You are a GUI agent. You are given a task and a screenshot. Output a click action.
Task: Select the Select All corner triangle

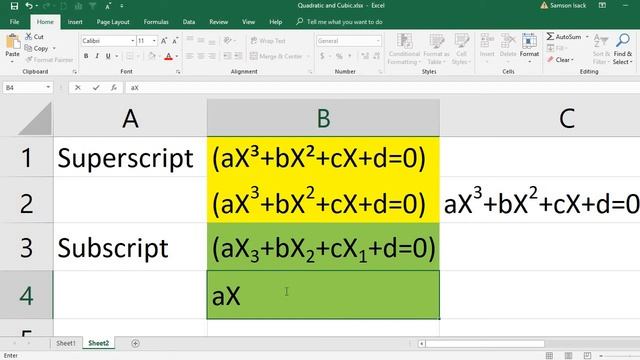[35, 118]
